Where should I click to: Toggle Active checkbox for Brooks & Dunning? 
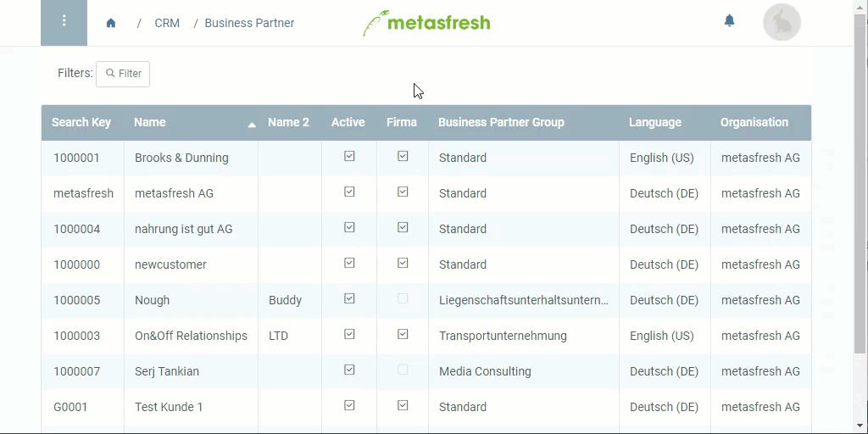[x=349, y=157]
